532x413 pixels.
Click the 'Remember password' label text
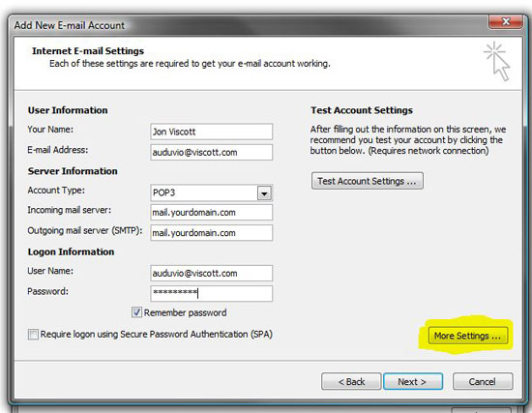185,312
